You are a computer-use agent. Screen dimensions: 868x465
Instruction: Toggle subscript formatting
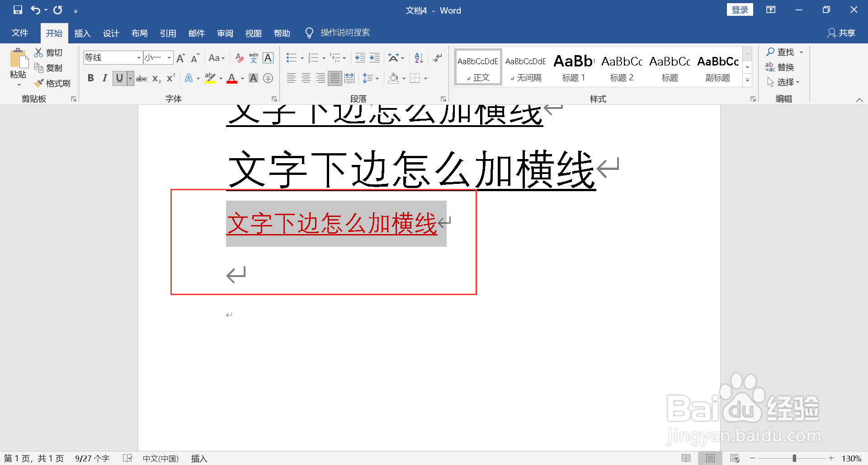point(156,79)
